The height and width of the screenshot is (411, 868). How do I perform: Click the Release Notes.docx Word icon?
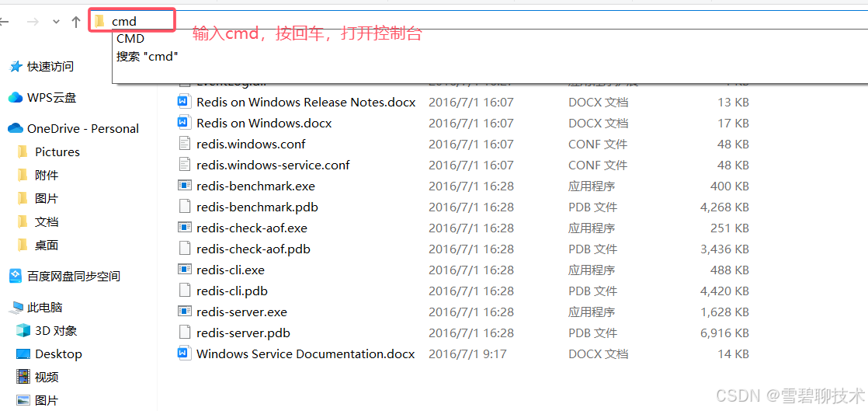[184, 101]
